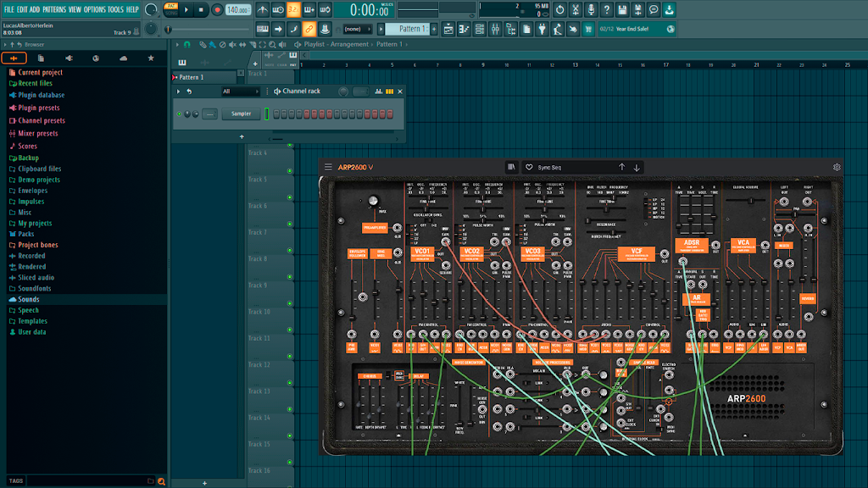The height and width of the screenshot is (488, 868).
Task: Enable the 3.2.1 wait-for-input toggle
Action: coord(293,9)
